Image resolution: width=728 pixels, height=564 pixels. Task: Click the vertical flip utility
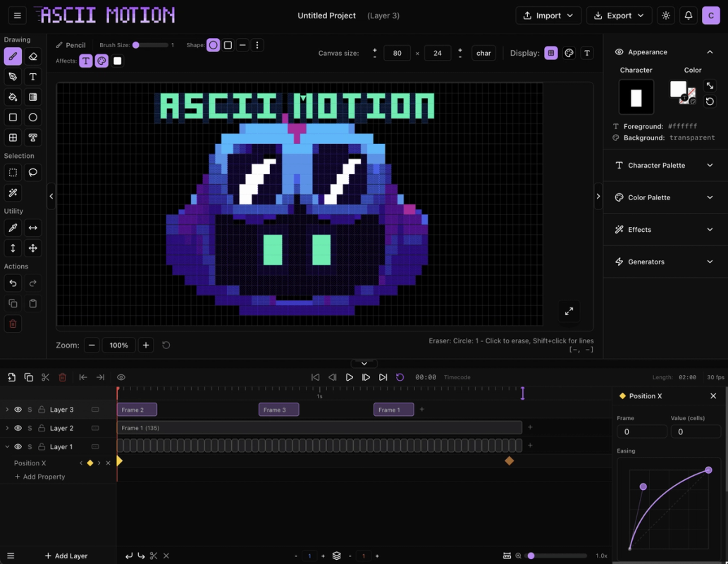pyautogui.click(x=13, y=248)
